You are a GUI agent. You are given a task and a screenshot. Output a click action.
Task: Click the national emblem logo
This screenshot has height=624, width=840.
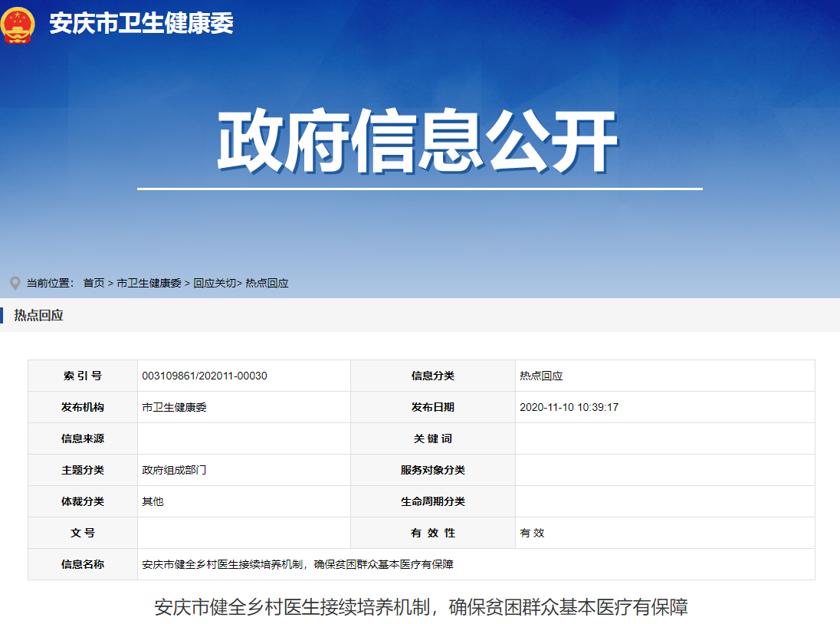point(18,25)
